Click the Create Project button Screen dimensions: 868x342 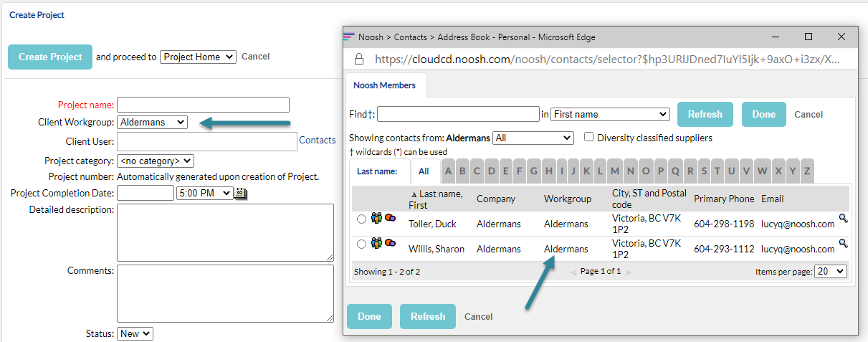tap(50, 57)
